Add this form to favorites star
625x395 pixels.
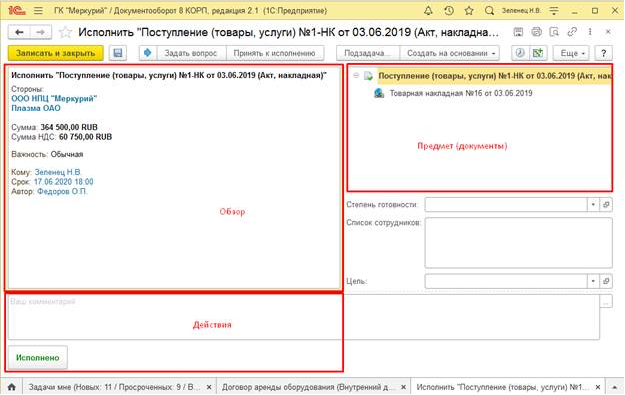click(65, 32)
